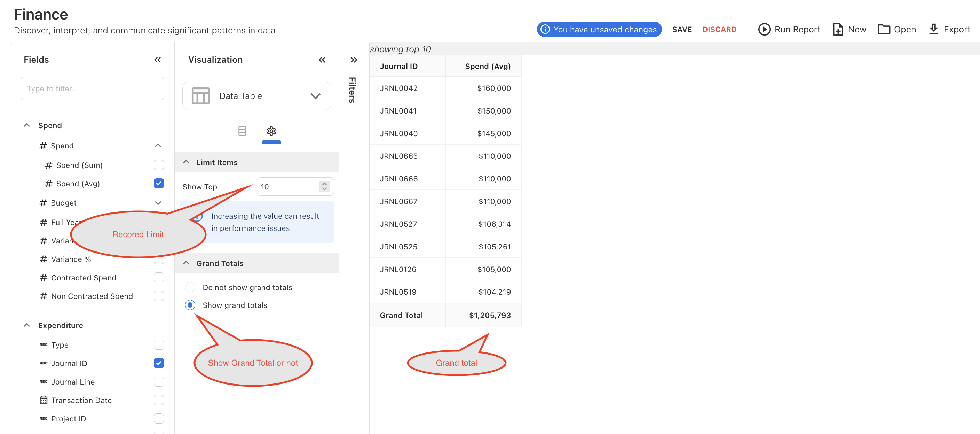Open the gear settings tab in Visualization
This screenshot has width=980, height=434.
[271, 131]
